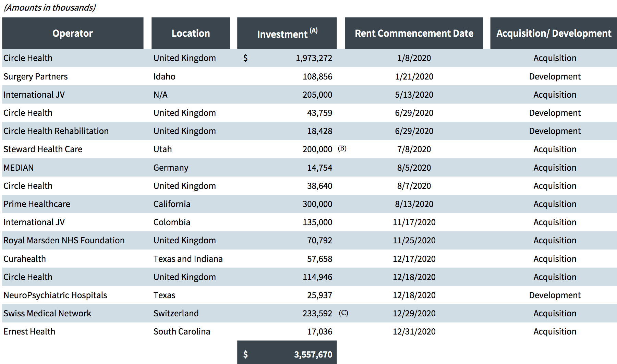Click the Idaho location cell
This screenshot has height=364, width=617.
164,76
